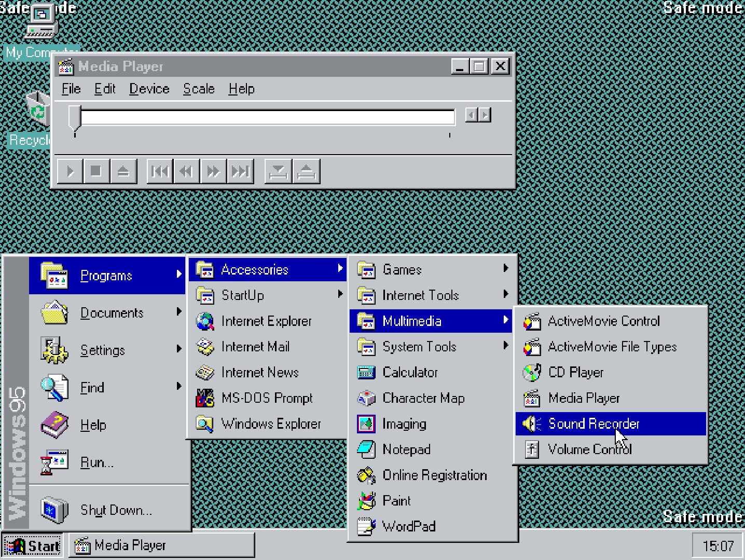Click the Start button on the taskbar
Screen dimensions: 745x560
tap(33, 545)
